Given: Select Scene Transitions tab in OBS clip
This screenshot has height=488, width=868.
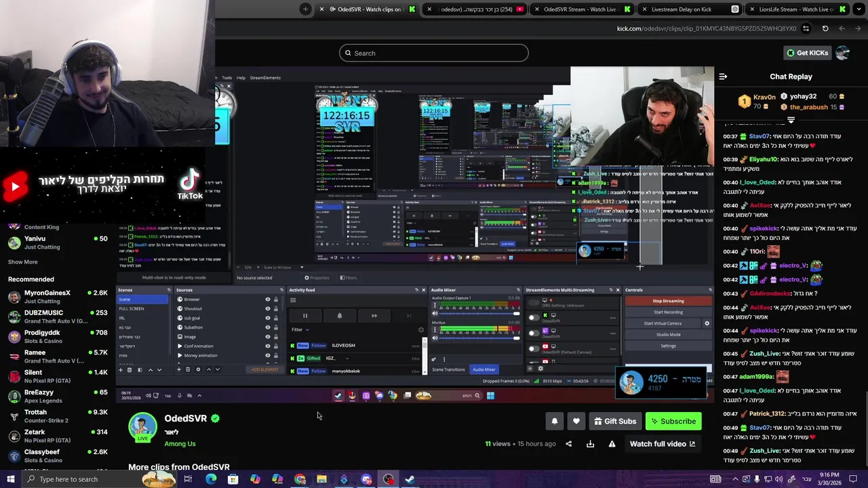Looking at the screenshot, I should pyautogui.click(x=448, y=369).
